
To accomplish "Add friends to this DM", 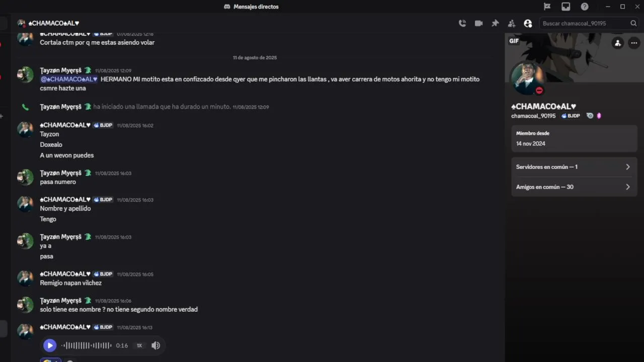I will click(x=512, y=23).
